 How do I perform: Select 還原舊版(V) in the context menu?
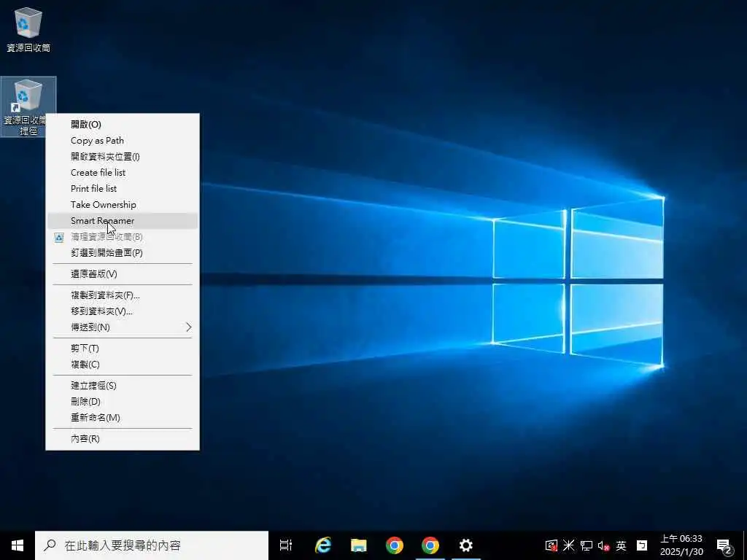(x=123, y=274)
